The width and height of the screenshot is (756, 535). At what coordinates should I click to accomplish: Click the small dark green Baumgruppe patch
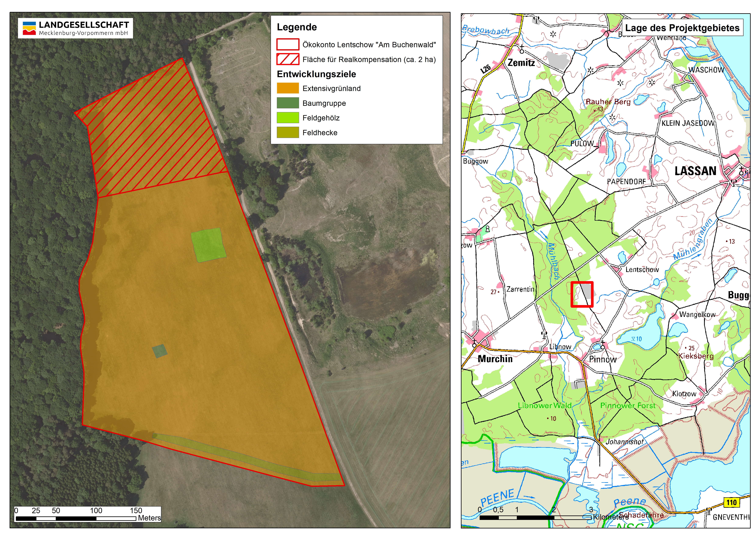coord(160,351)
